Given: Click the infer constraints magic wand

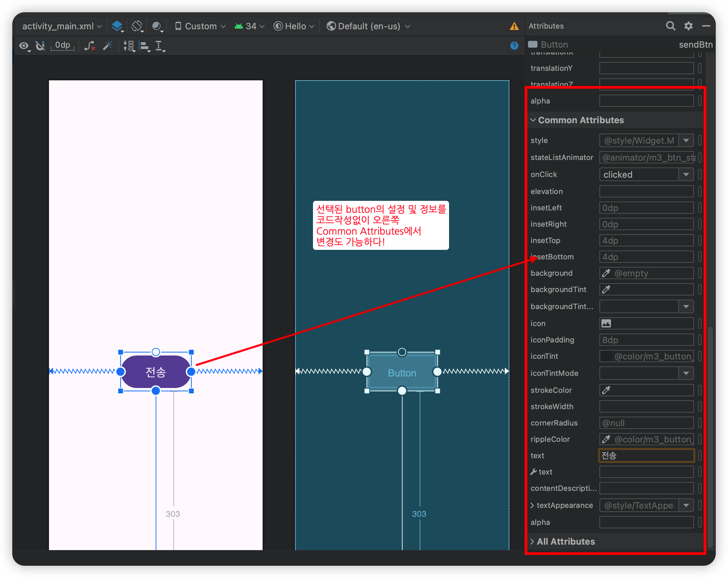Looking at the screenshot, I should point(108,46).
